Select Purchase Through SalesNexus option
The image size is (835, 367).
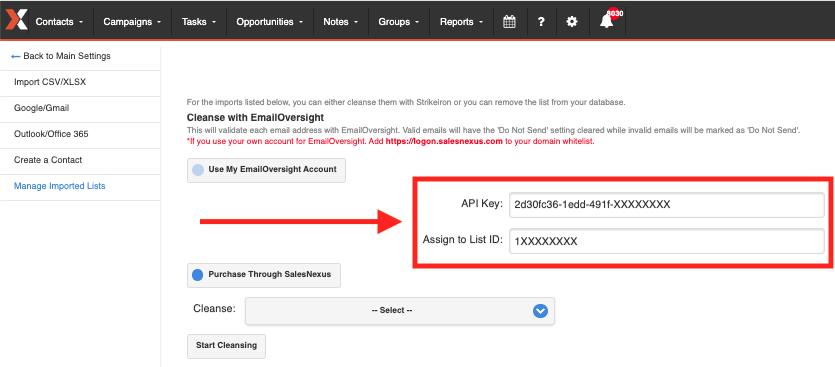click(x=264, y=275)
